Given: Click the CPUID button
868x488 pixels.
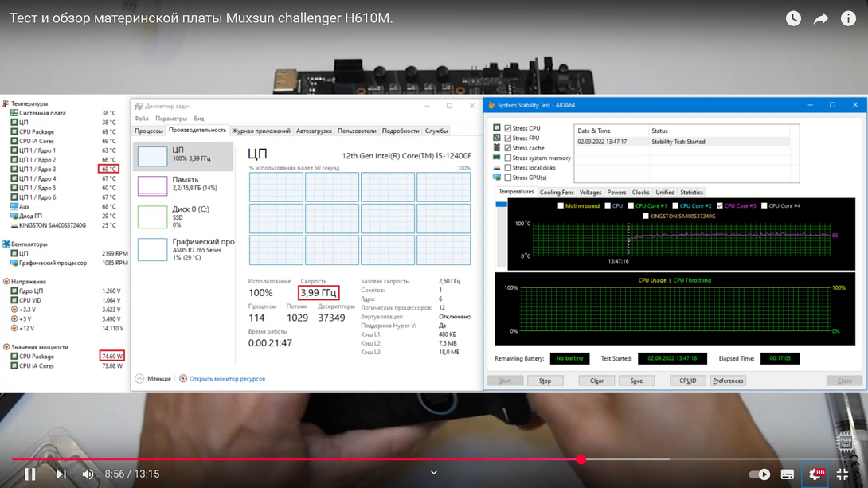Looking at the screenshot, I should click(x=687, y=381).
